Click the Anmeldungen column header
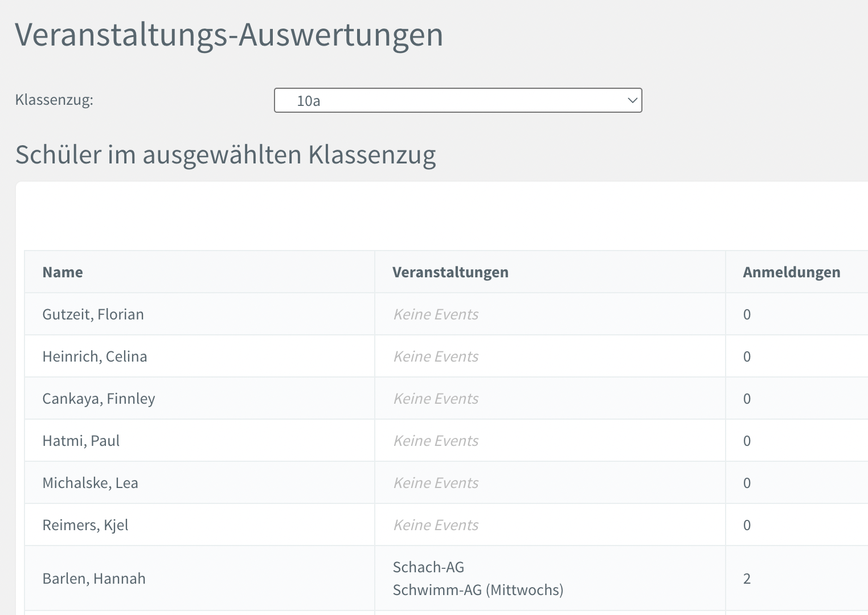The height and width of the screenshot is (615, 868). coord(791,272)
